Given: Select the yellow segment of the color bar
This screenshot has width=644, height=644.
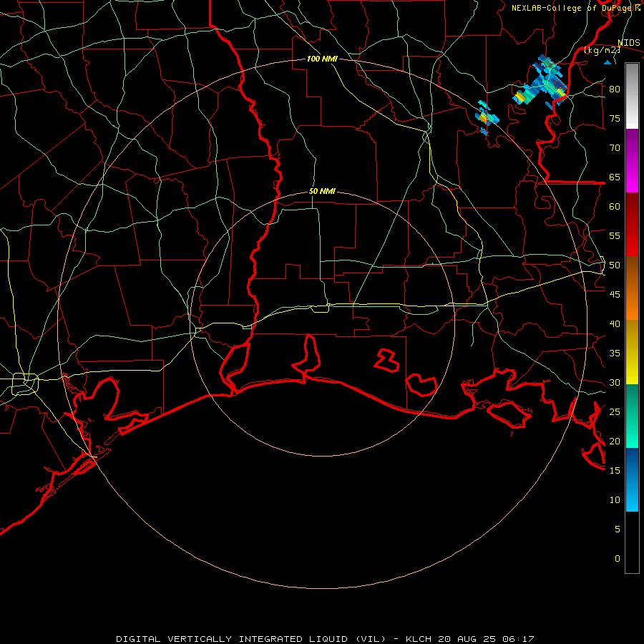Looking at the screenshot, I should [x=632, y=352].
